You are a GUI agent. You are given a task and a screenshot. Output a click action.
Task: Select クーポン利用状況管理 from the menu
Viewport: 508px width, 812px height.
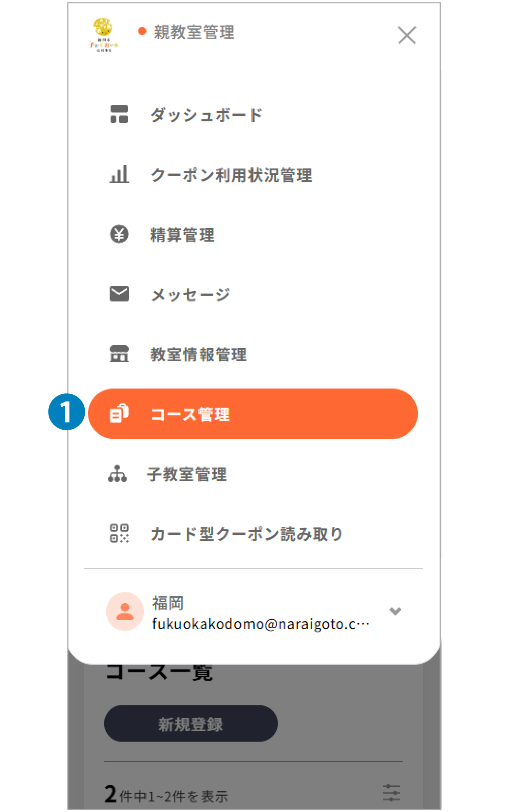click(x=231, y=175)
